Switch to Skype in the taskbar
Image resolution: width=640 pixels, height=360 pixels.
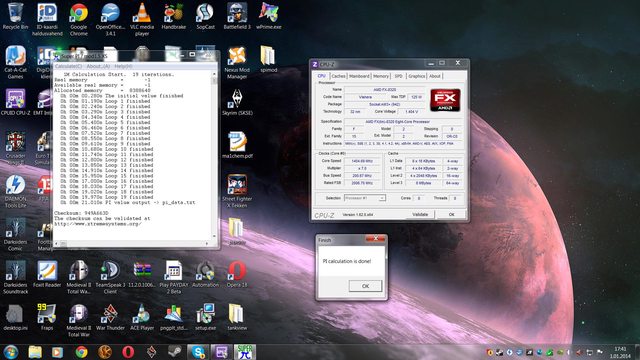coord(198,352)
